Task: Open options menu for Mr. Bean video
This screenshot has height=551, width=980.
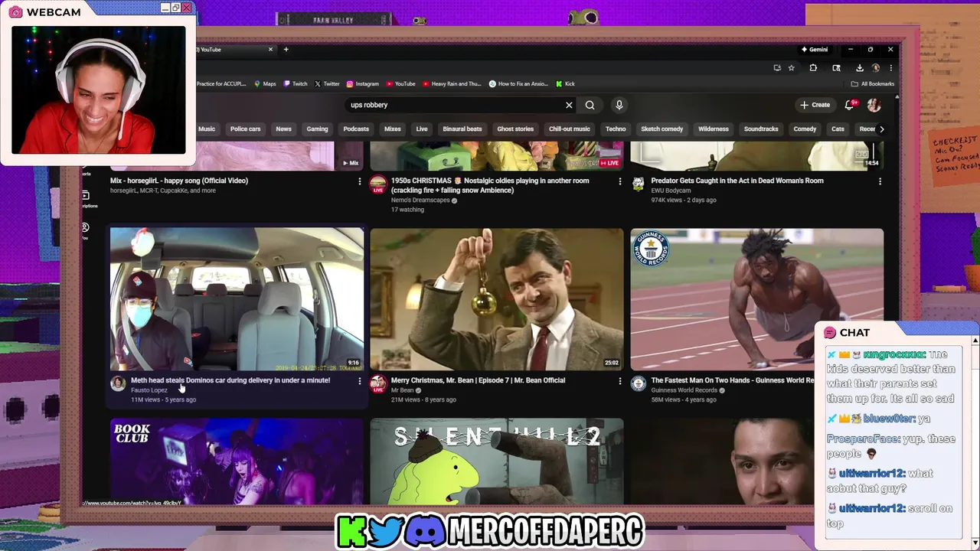Action: (619, 380)
